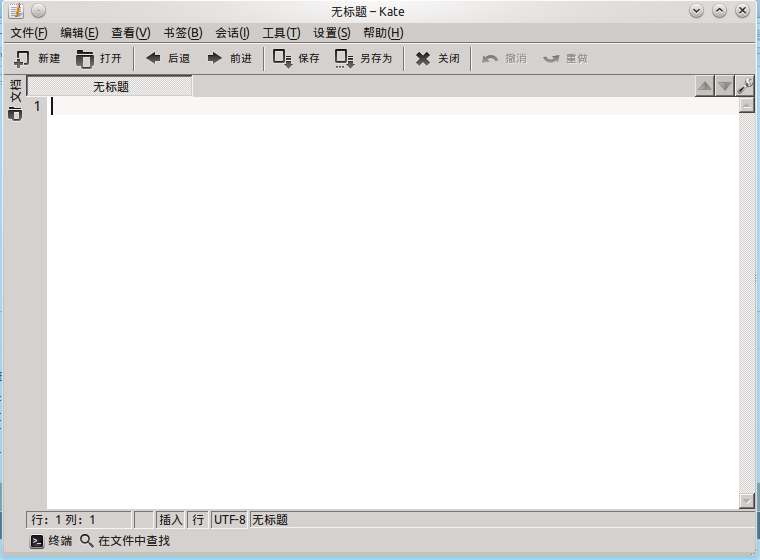Open the 终端 terminal panel
This screenshot has height=560, width=760.
[51, 541]
